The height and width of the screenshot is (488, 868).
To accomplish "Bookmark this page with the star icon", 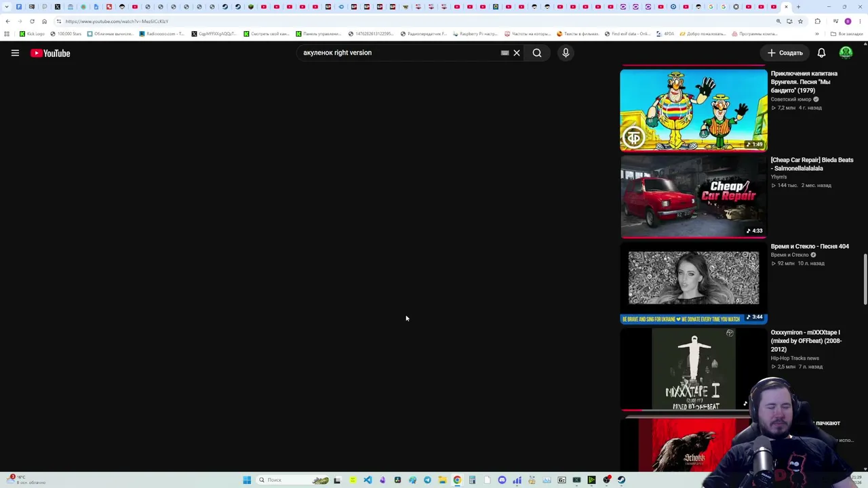I will point(800,22).
